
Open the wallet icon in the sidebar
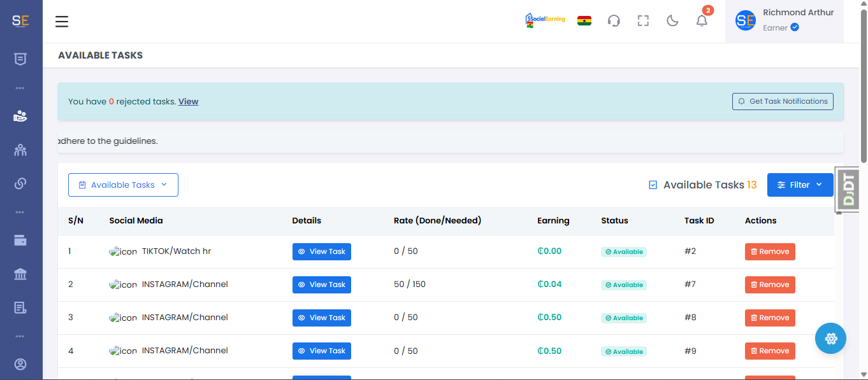point(20,241)
